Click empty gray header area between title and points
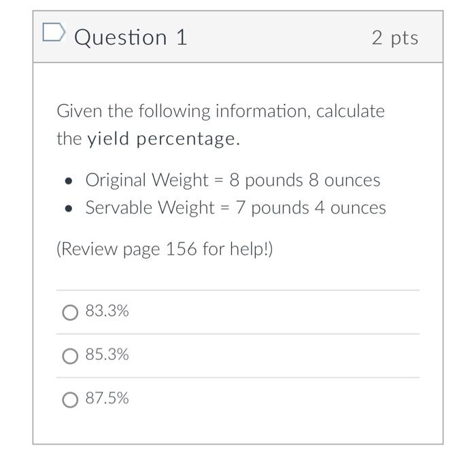476x462 pixels. 279,37
